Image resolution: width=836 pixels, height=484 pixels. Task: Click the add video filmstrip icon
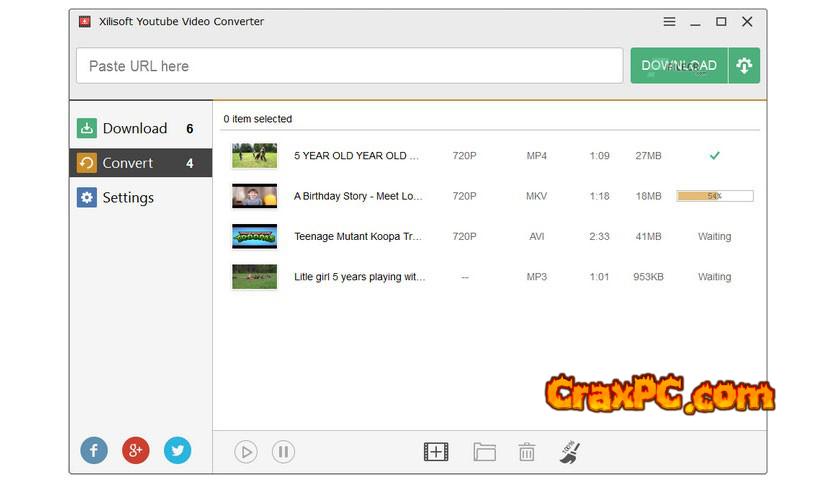click(x=436, y=452)
